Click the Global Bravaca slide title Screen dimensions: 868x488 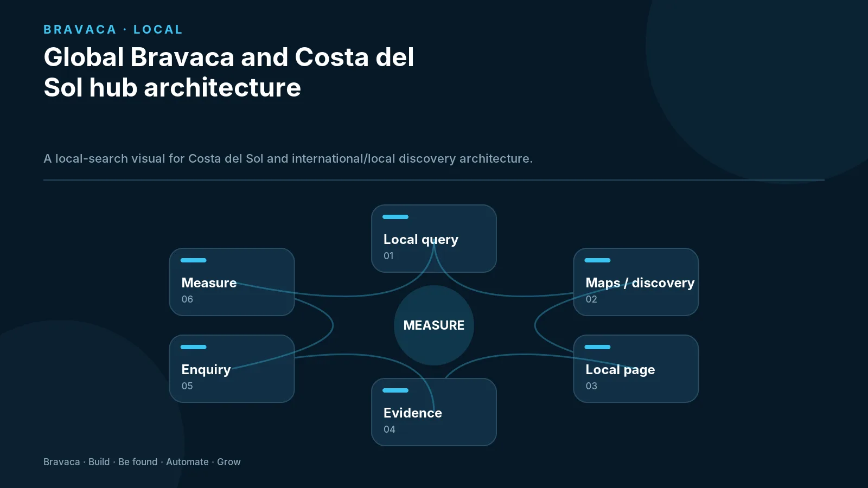pos(229,72)
